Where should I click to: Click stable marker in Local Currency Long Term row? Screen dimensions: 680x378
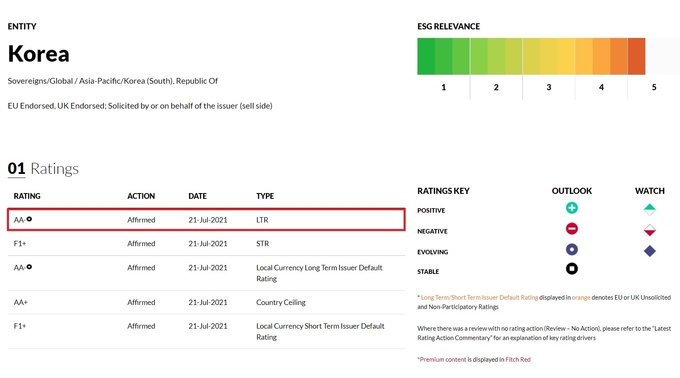click(x=29, y=267)
